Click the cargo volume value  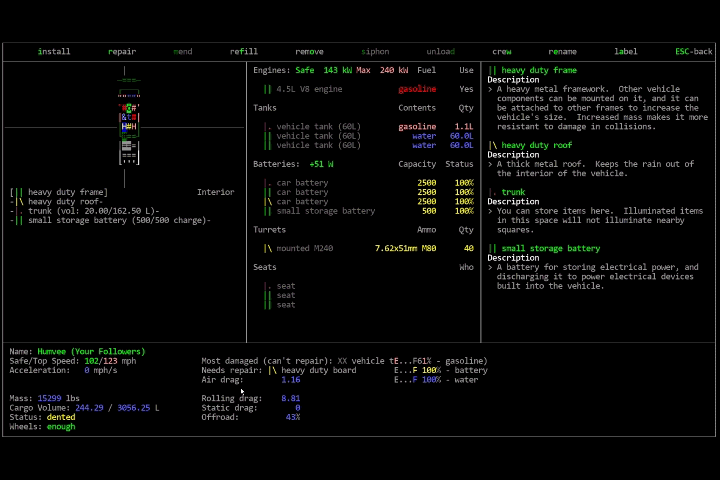pos(117,408)
